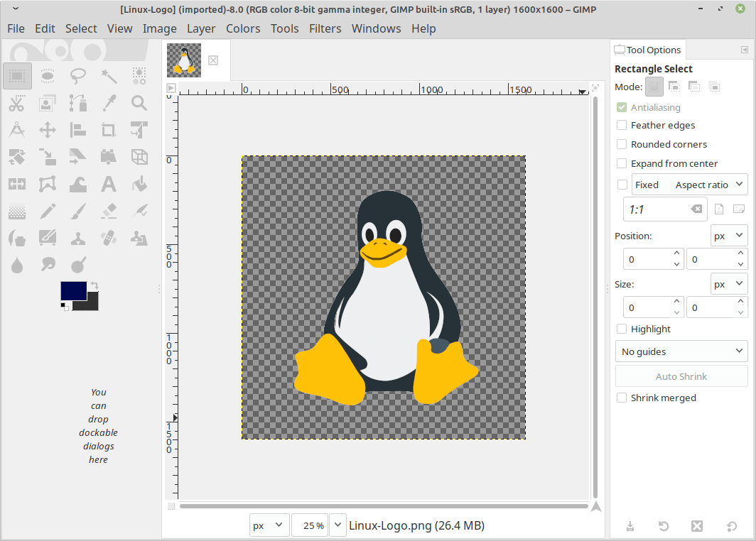The width and height of the screenshot is (756, 541).
Task: Switch to the Paintbrush tool
Action: [78, 211]
